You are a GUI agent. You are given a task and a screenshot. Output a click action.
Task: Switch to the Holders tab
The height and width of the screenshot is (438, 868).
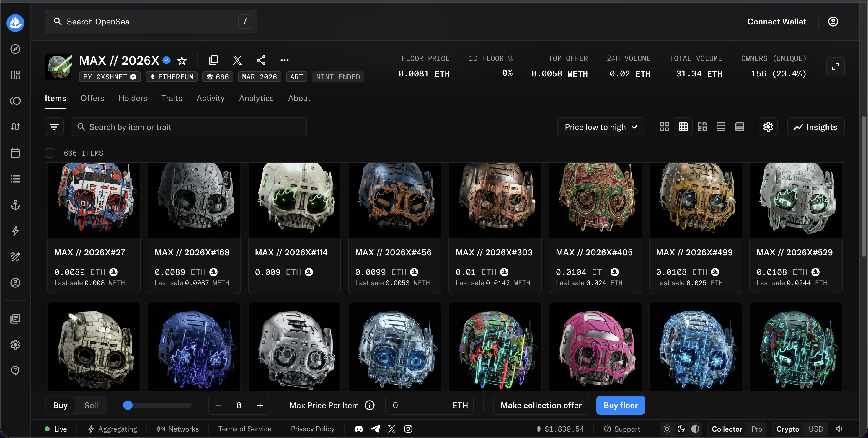click(x=133, y=98)
